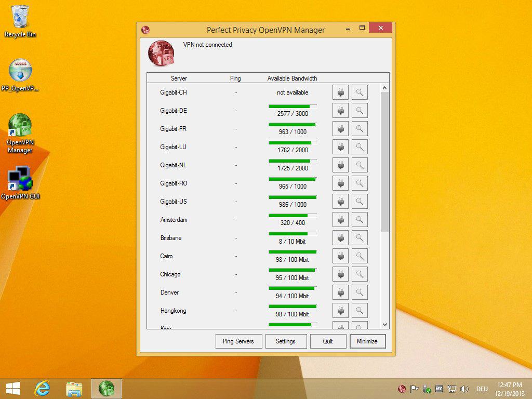Minimize the manager via Minimize button
The height and width of the screenshot is (399, 532).
tap(367, 341)
